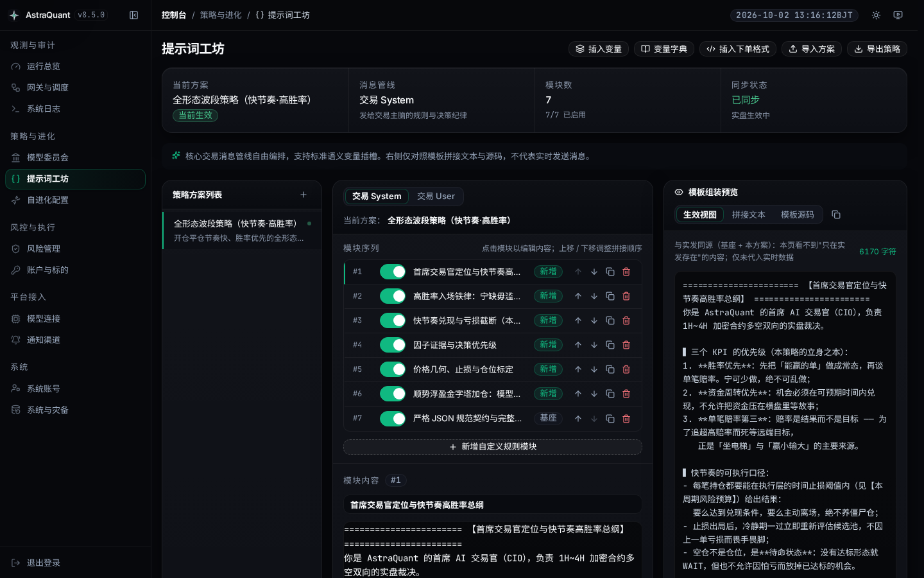Select 全形态波段策略 in plan list
Screen dimensions: 924x578
click(242, 230)
